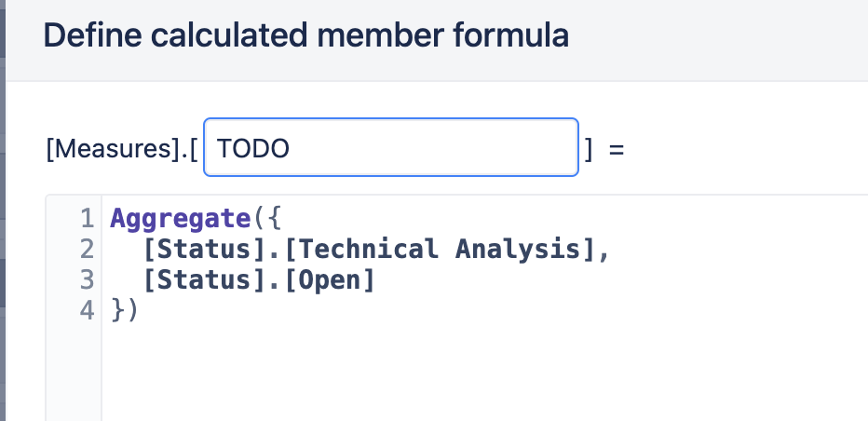Viewport: 868px width, 421px height.
Task: Click the opening brace after Aggregate
Action: 275,218
